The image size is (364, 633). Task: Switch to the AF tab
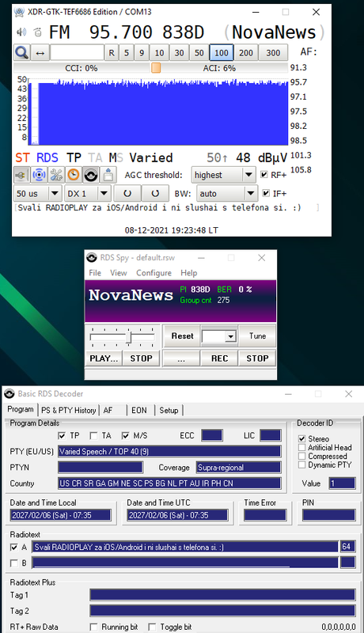coord(108,410)
